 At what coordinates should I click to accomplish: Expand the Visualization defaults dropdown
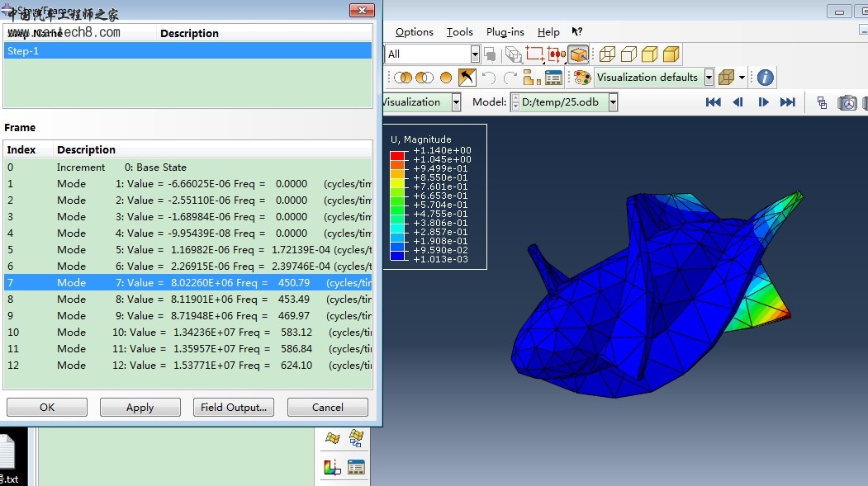coord(709,78)
